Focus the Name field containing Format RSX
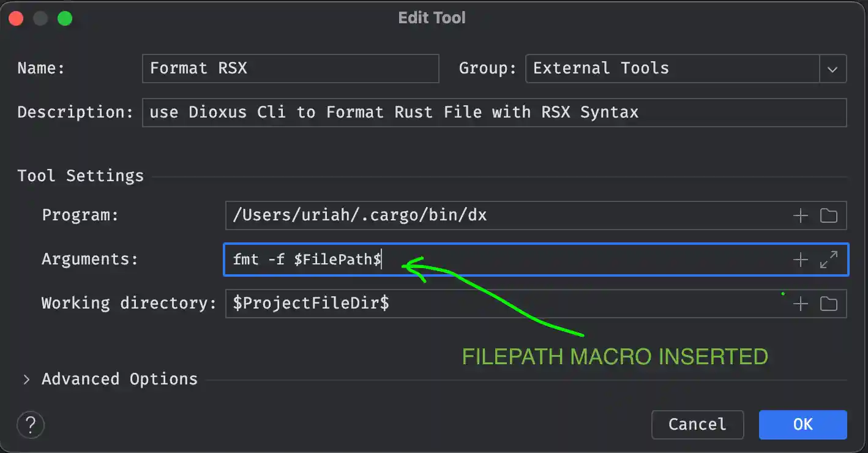The height and width of the screenshot is (453, 868). click(x=290, y=69)
